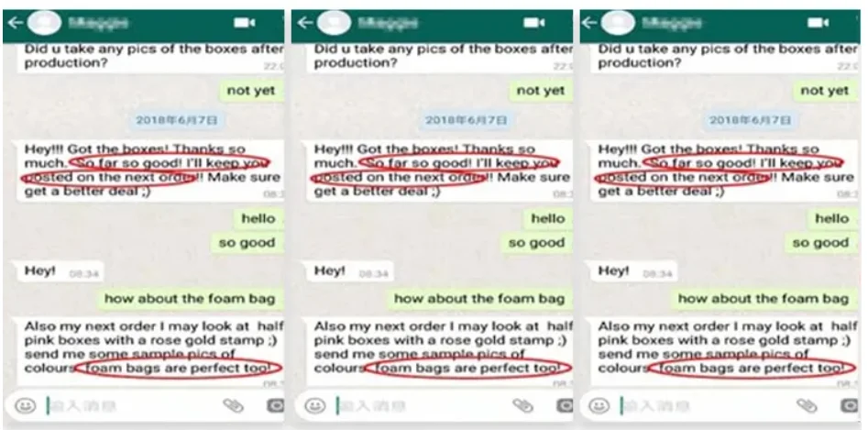
Task: Click the message input field in the leftmost chat
Action: pos(132,405)
